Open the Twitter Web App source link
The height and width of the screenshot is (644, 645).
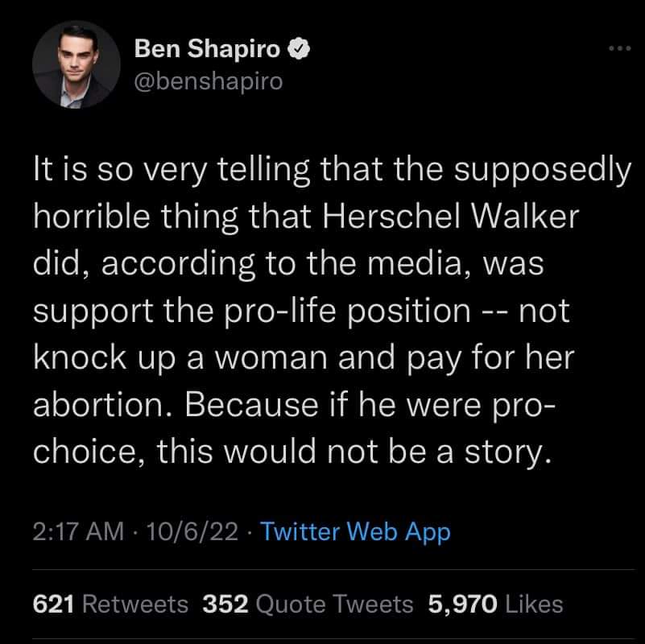click(356, 531)
